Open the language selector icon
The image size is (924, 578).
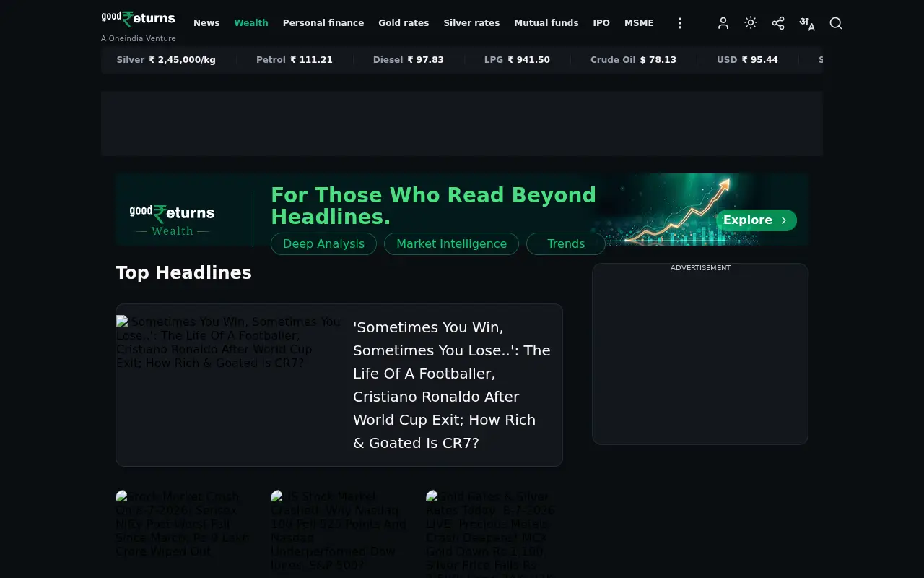pos(807,23)
